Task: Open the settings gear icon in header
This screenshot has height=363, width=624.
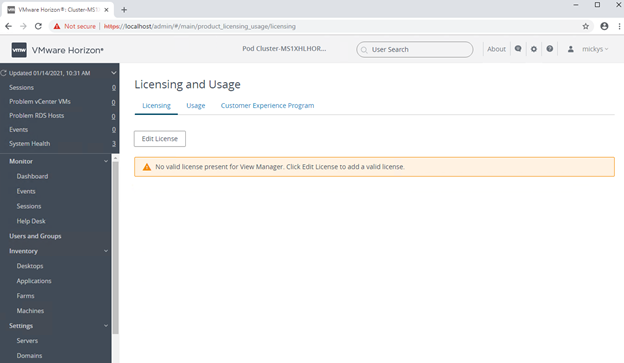Action: (534, 49)
